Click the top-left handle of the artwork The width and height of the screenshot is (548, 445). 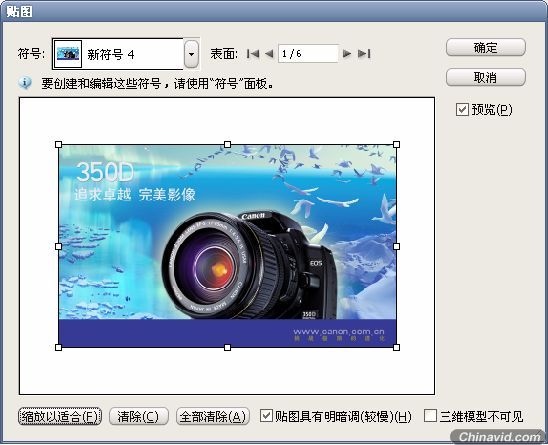click(x=58, y=144)
